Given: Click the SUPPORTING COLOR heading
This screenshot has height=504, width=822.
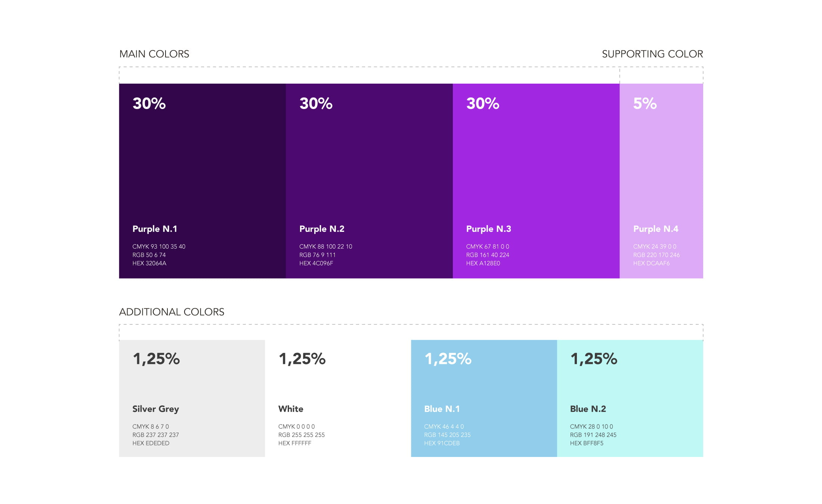Looking at the screenshot, I should click(652, 54).
